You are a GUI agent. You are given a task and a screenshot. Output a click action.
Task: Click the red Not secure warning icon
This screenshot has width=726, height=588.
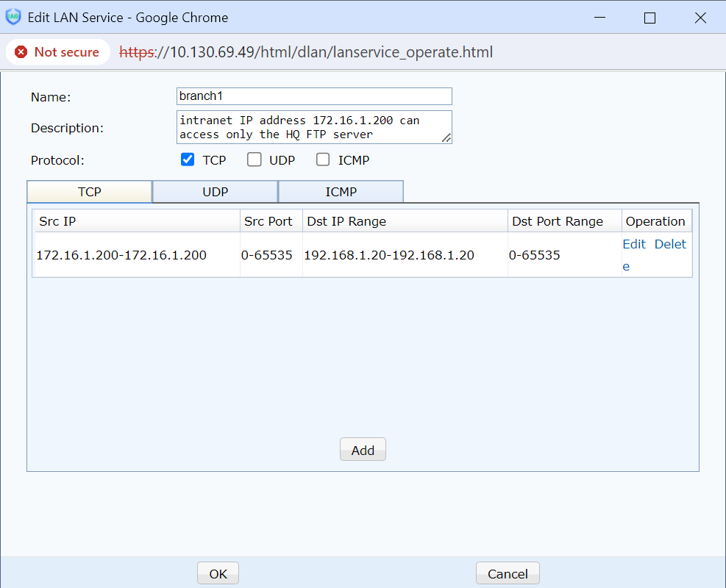[x=21, y=52]
